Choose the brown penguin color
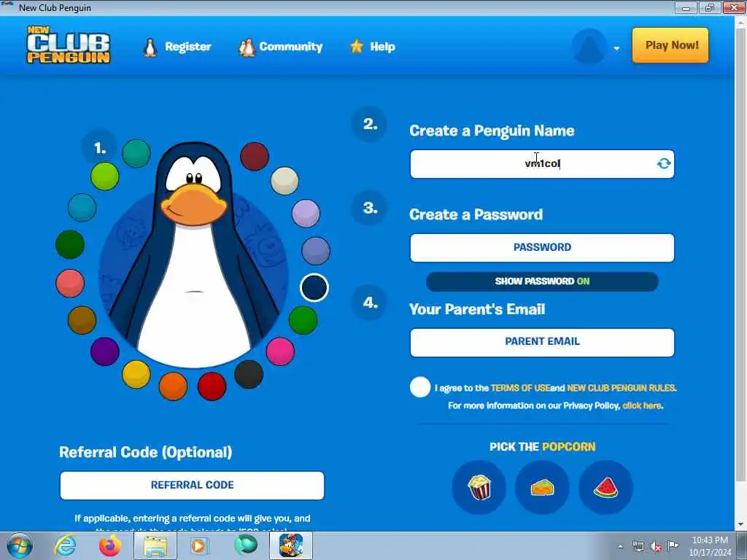The width and height of the screenshot is (747, 560). (82, 320)
